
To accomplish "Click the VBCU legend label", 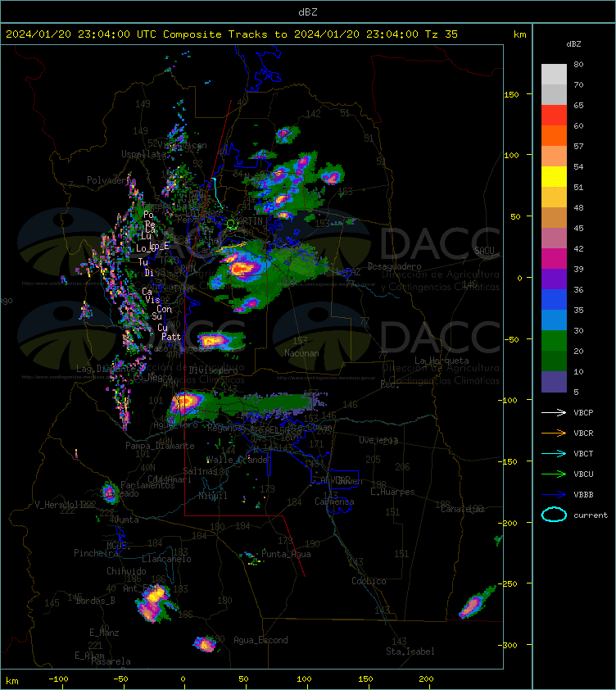I will coord(583,474).
